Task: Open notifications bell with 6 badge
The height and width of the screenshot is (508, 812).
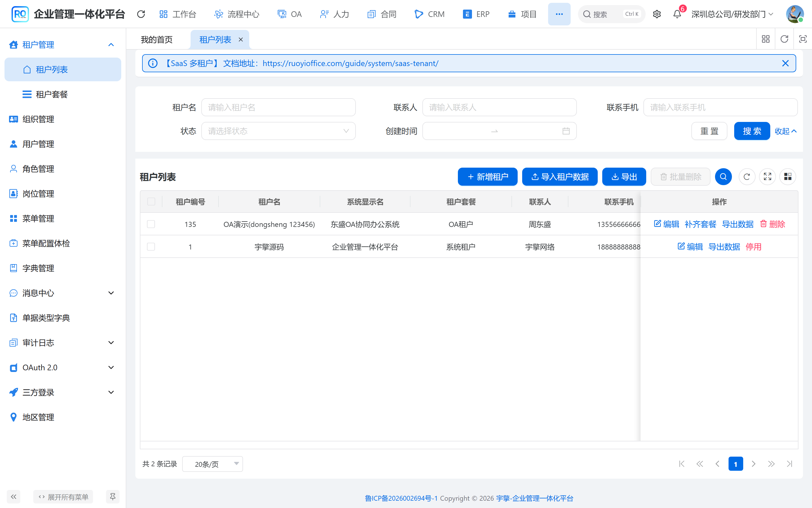Action: [678, 14]
